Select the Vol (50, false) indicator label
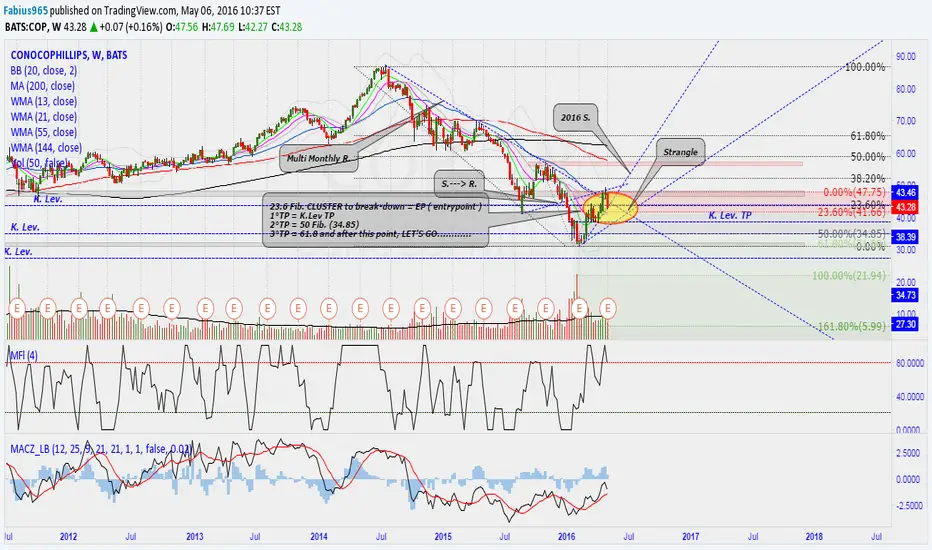The height and width of the screenshot is (550, 932). click(x=39, y=163)
